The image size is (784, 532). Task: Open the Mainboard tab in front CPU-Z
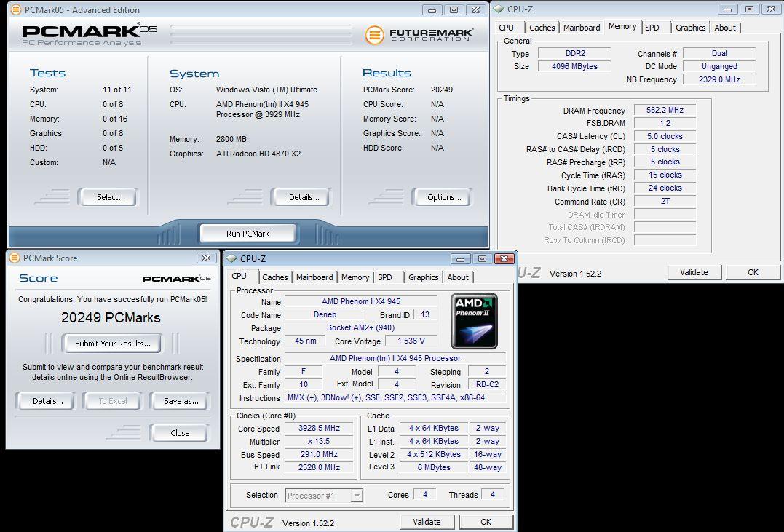pos(314,277)
